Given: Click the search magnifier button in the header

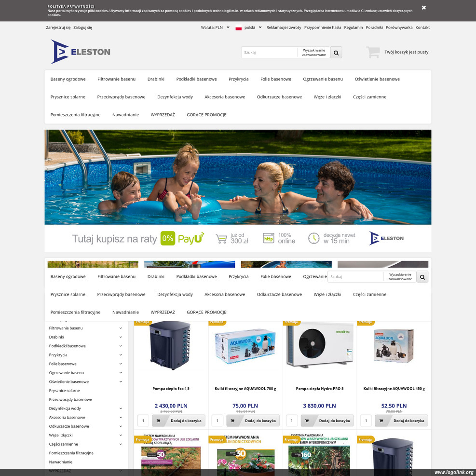Looking at the screenshot, I should [336, 53].
